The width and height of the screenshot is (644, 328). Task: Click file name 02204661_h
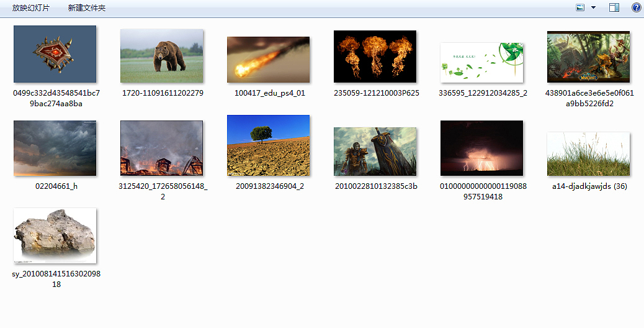coord(56,186)
